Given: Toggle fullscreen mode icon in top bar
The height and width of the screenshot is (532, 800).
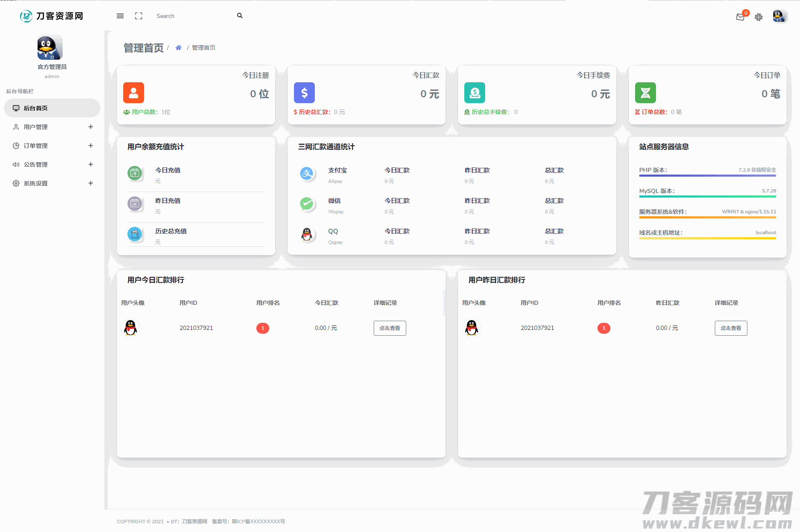Looking at the screenshot, I should (139, 16).
